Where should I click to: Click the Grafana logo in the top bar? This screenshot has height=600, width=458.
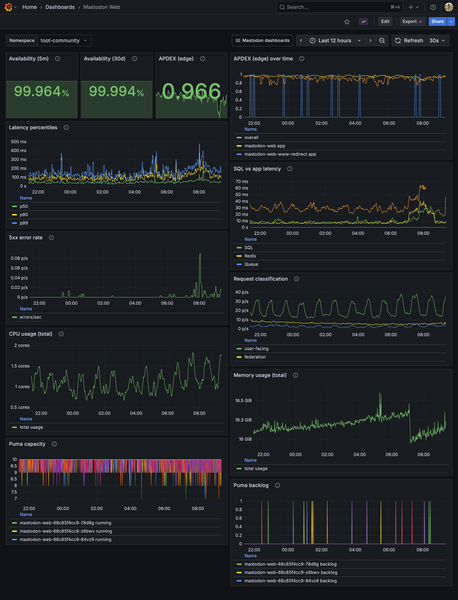click(8, 7)
